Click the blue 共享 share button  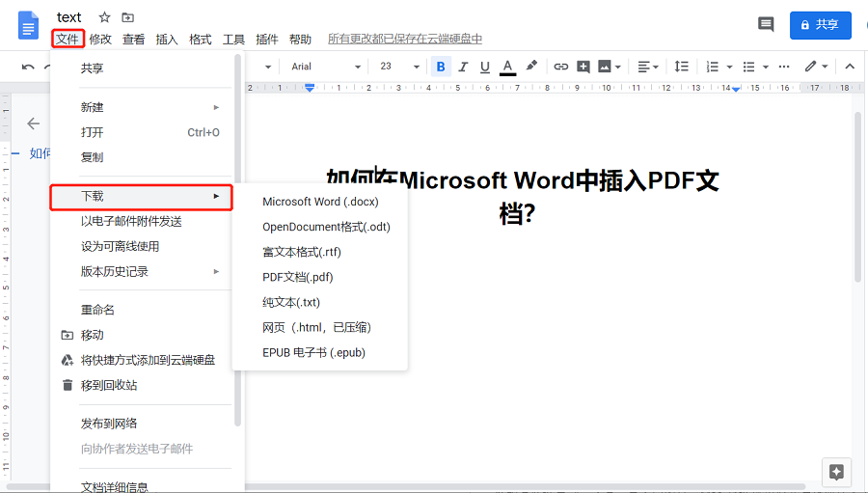pos(821,25)
